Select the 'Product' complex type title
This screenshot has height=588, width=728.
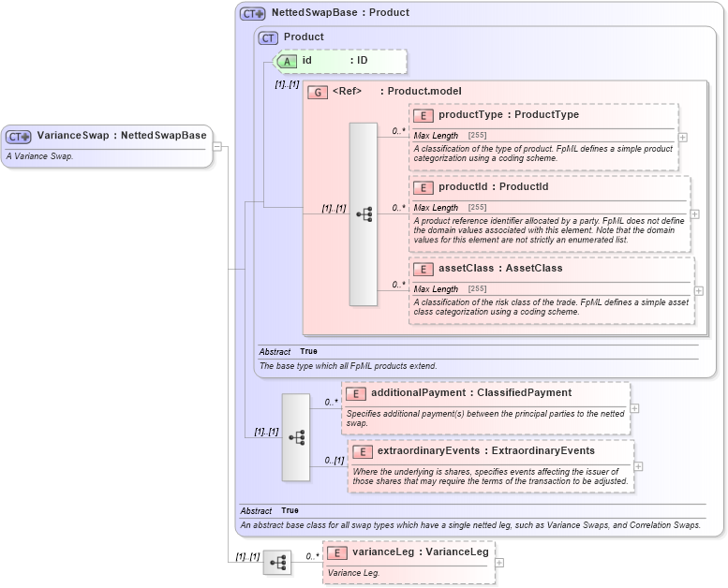click(x=304, y=37)
